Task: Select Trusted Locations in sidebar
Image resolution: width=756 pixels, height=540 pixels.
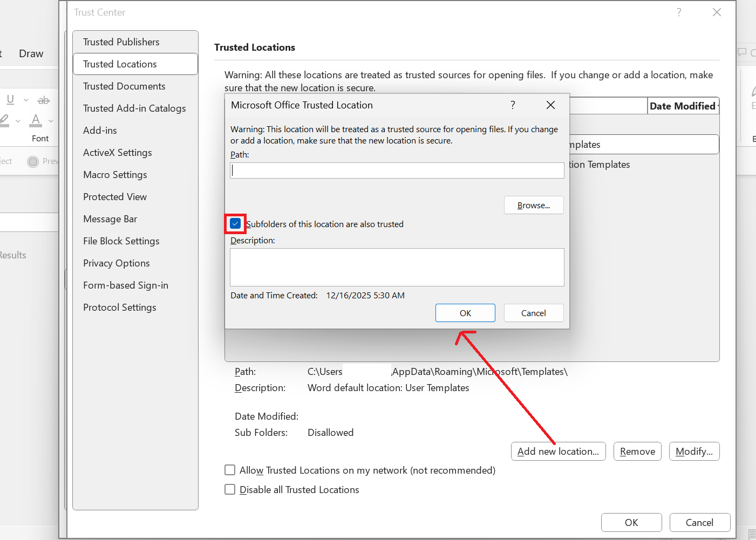Action: point(135,64)
